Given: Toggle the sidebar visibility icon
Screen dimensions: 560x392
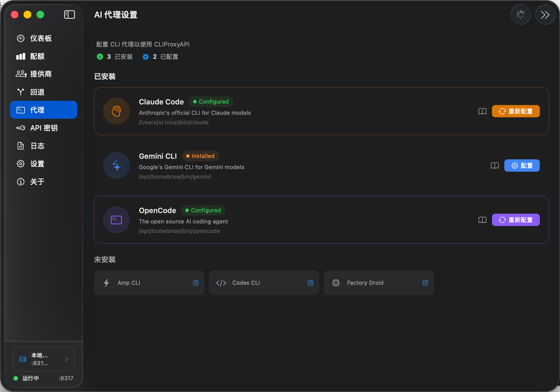Looking at the screenshot, I should click(x=69, y=15).
